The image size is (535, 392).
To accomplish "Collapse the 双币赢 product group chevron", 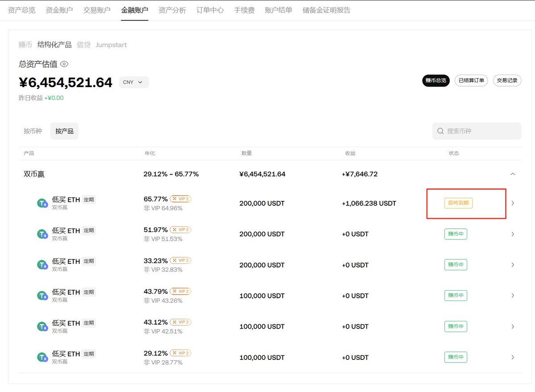I will pos(513,174).
